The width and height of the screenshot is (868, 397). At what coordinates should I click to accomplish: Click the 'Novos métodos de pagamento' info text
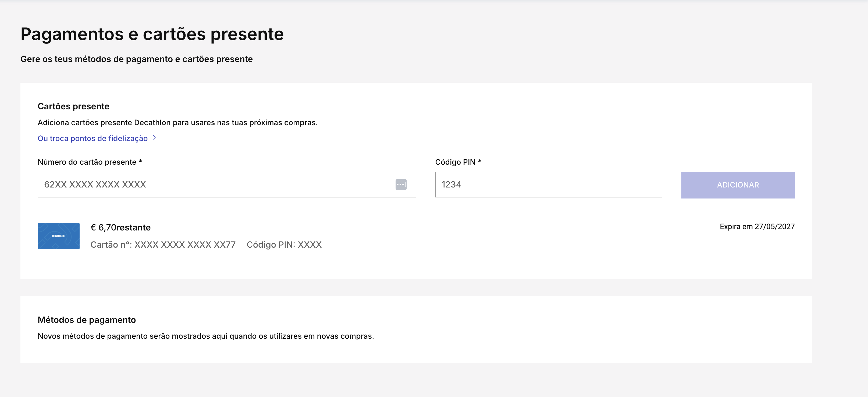tap(205, 336)
